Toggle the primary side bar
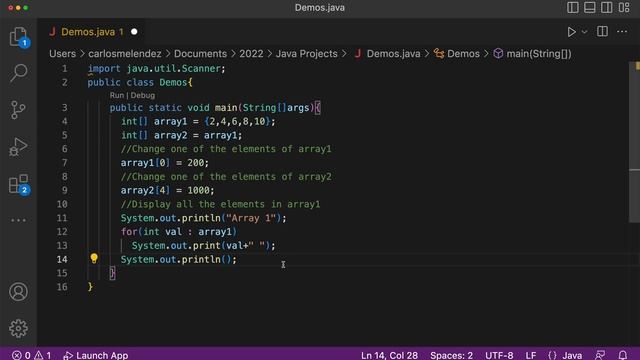Viewport: 640px width, 360px height. [573, 7]
